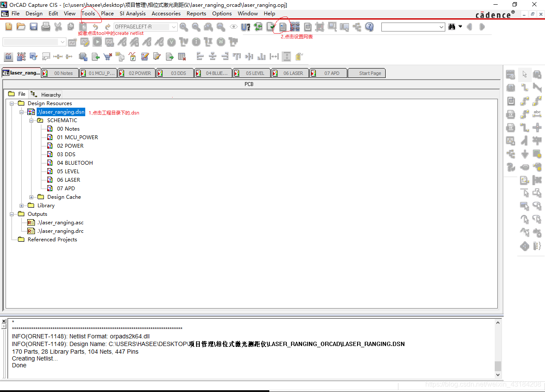Viewport: 545px width, 392px height.
Task: Select .\laser_ranging.asc output file
Action: 60,222
